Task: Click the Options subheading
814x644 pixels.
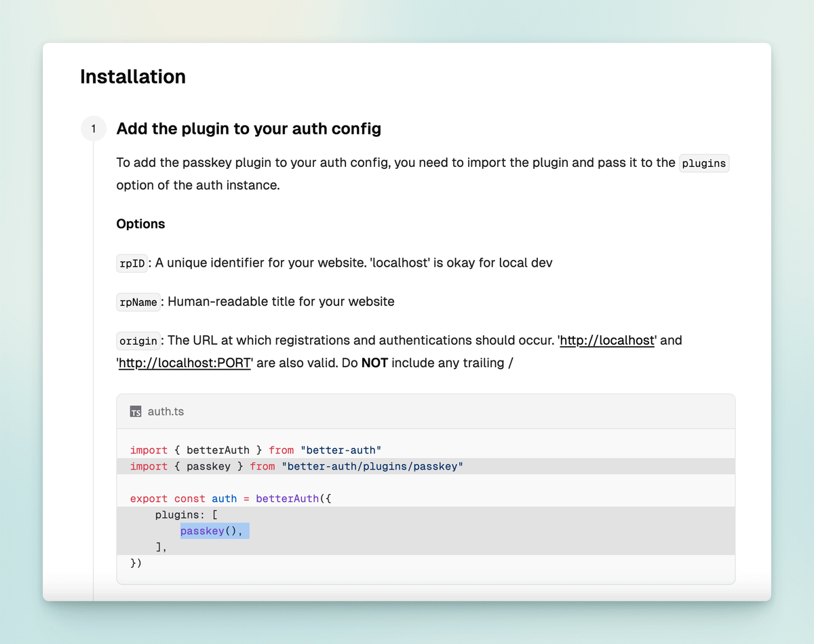Action: [x=140, y=224]
